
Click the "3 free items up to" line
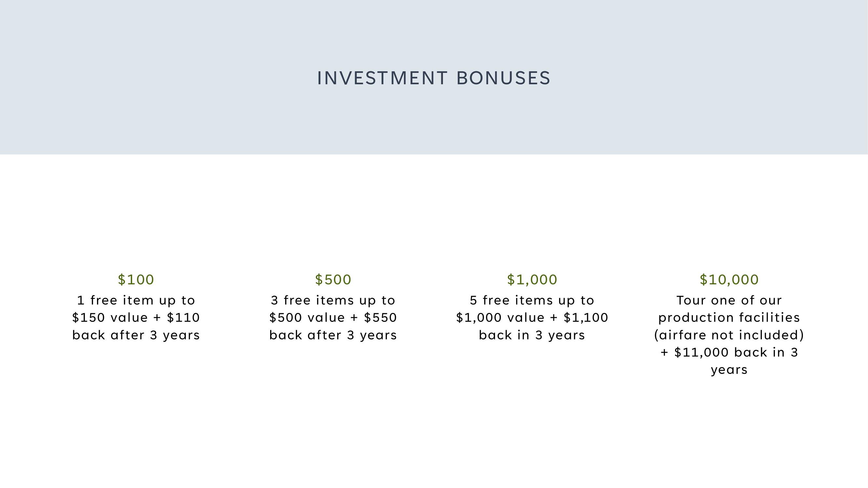pos(333,300)
